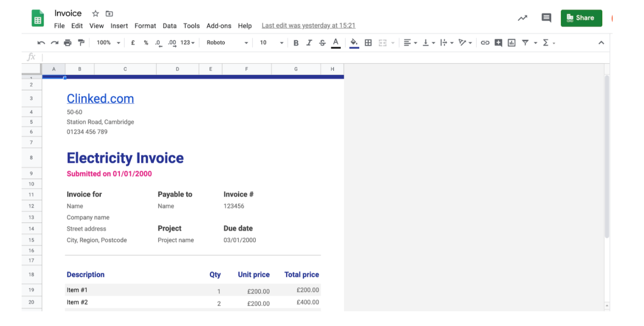Screen dimensions: 644x326
Task: Select the Item #2 description cell
Action: click(77, 302)
